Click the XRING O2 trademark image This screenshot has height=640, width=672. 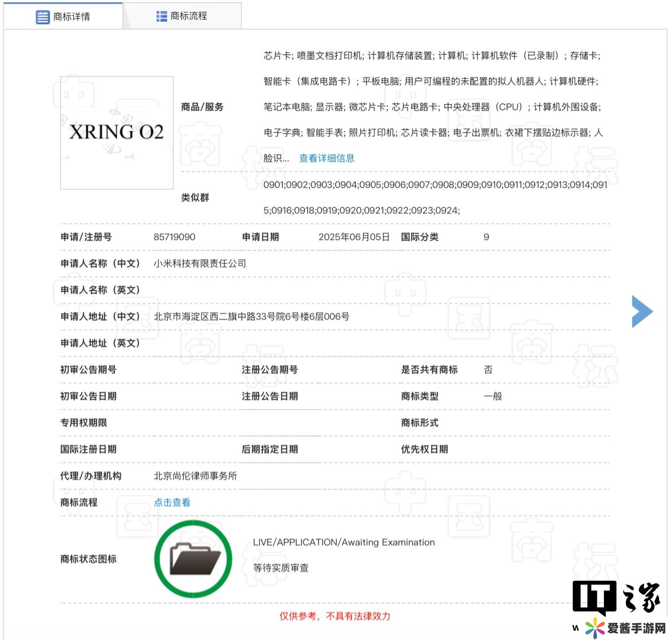tap(117, 133)
